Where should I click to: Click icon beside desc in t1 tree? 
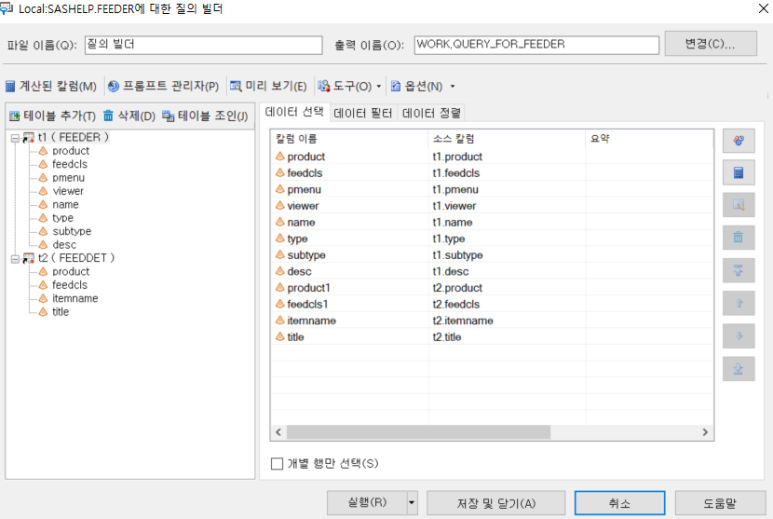click(x=43, y=244)
